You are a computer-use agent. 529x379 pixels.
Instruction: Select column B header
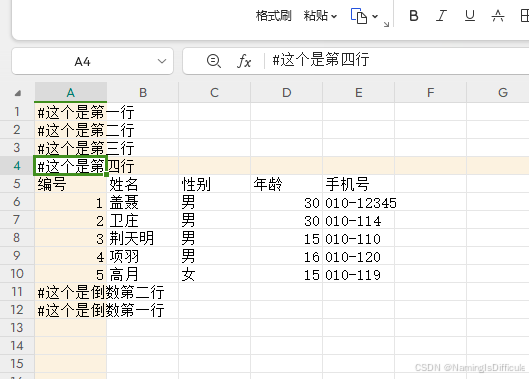(143, 92)
